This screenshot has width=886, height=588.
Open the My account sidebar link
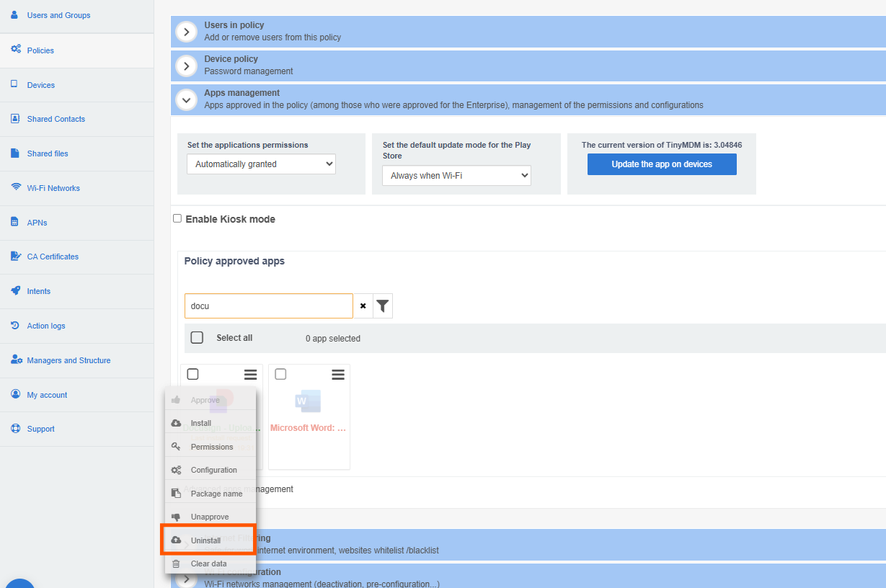coord(47,395)
